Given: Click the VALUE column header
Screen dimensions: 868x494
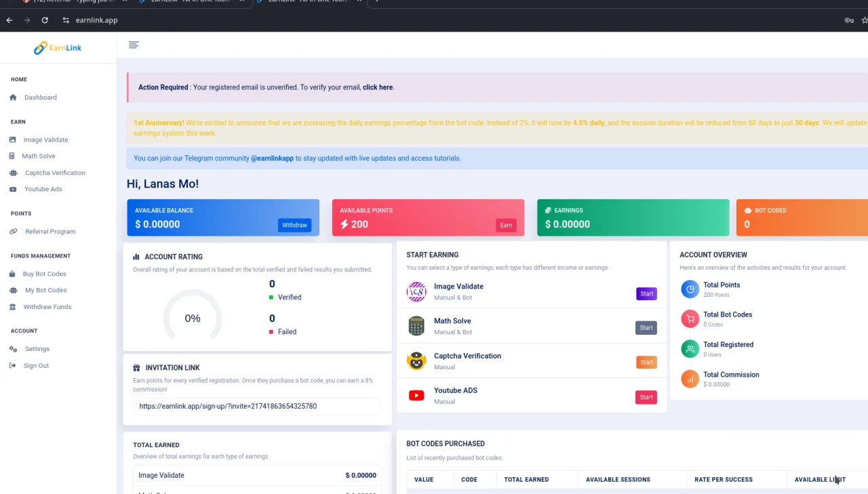Looking at the screenshot, I should coord(424,480).
